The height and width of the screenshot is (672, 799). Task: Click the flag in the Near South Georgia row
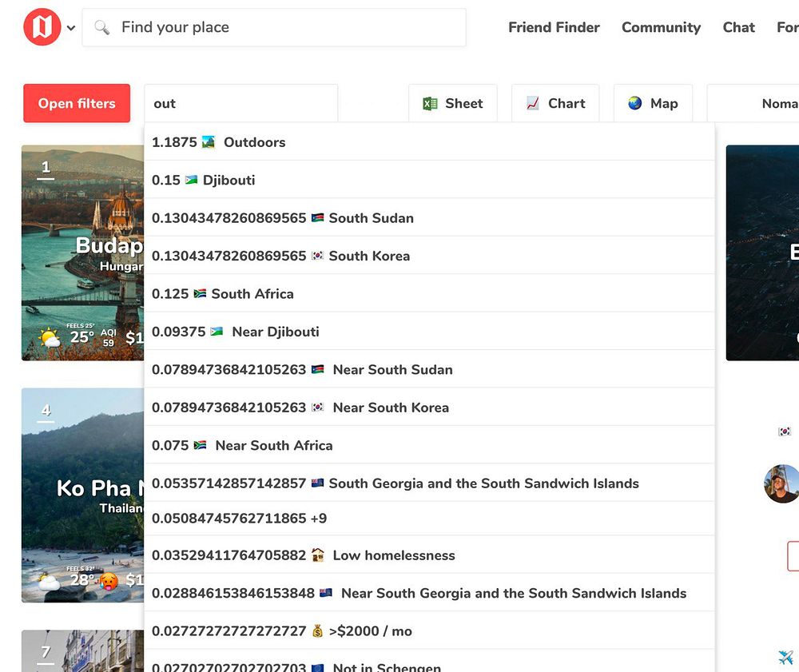pos(326,593)
